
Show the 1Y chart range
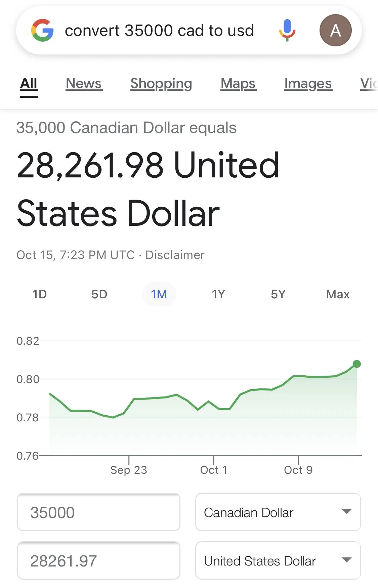pyautogui.click(x=218, y=294)
